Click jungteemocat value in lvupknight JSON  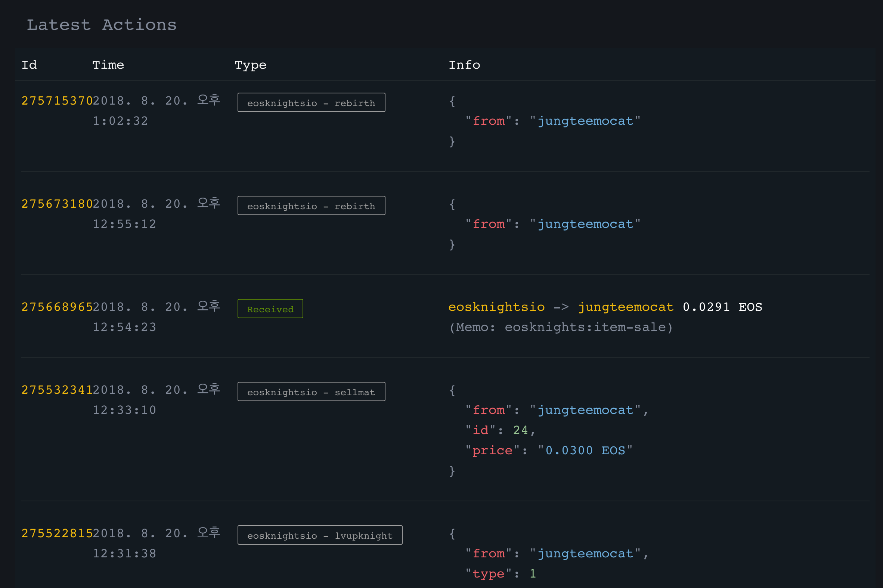pyautogui.click(x=585, y=554)
